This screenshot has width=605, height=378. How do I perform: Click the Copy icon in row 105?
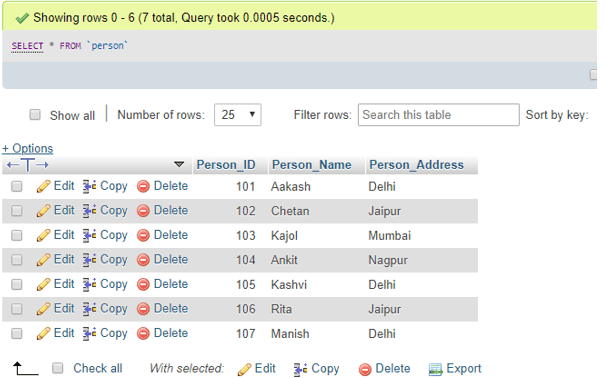(90, 285)
